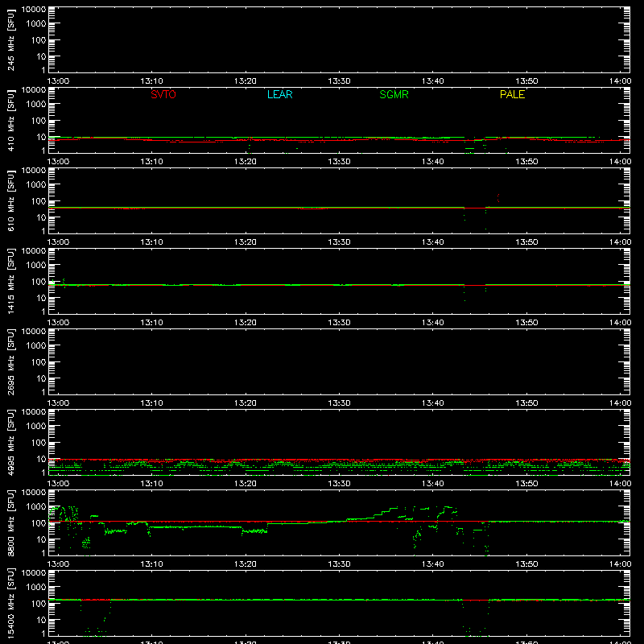Click the 13:50 tick label under 610 MHz panel

[526, 242]
